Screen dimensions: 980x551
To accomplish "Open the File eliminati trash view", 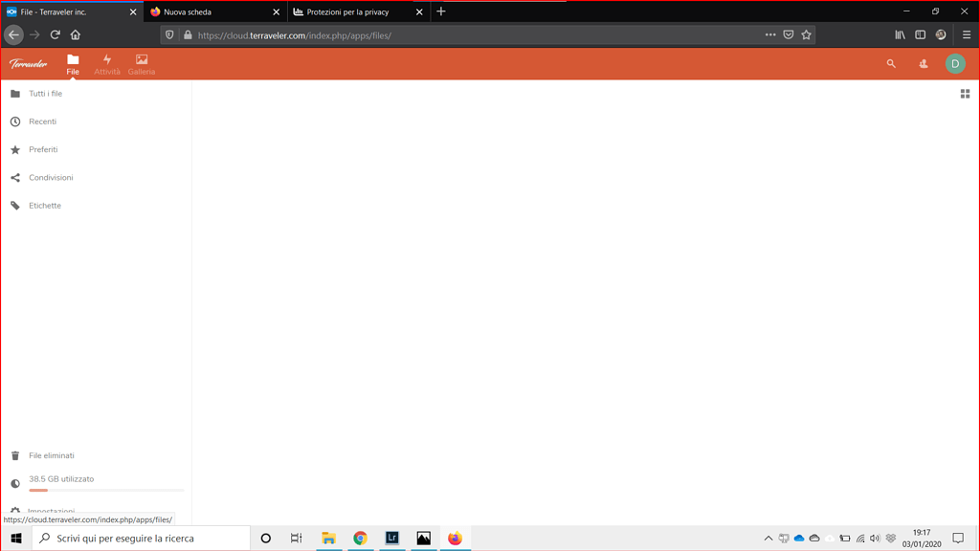I will click(x=52, y=455).
